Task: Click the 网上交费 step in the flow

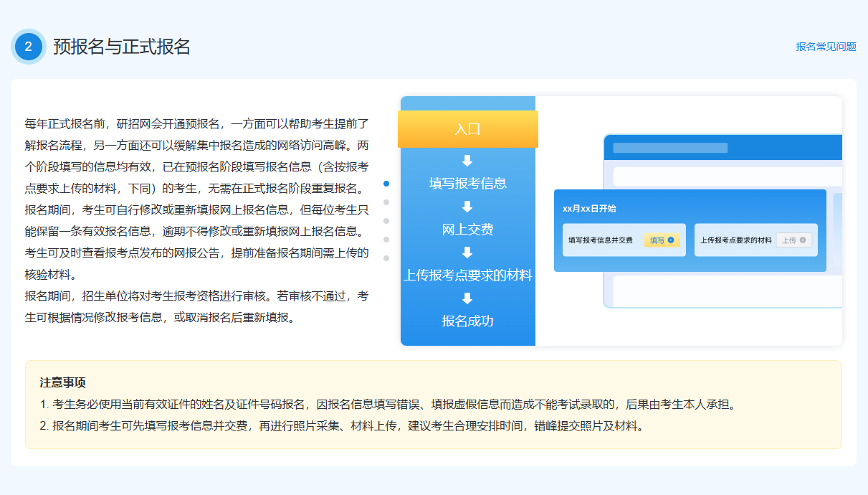Action: [467, 230]
